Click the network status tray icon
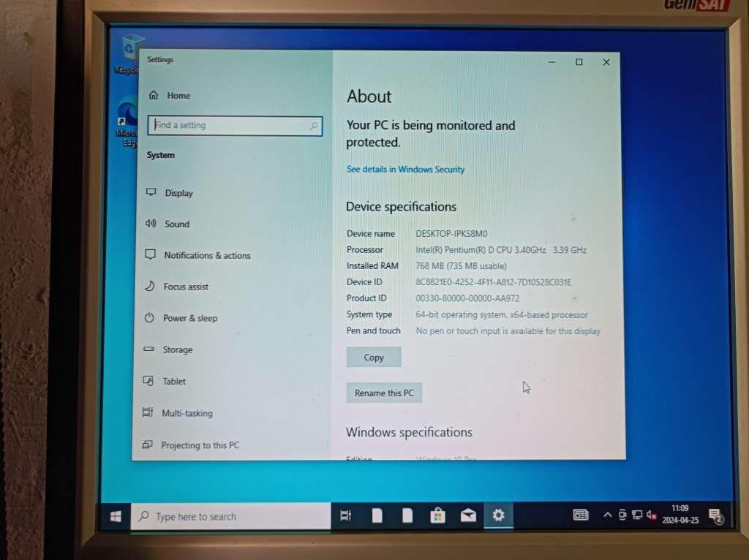The width and height of the screenshot is (749, 560). (x=636, y=515)
